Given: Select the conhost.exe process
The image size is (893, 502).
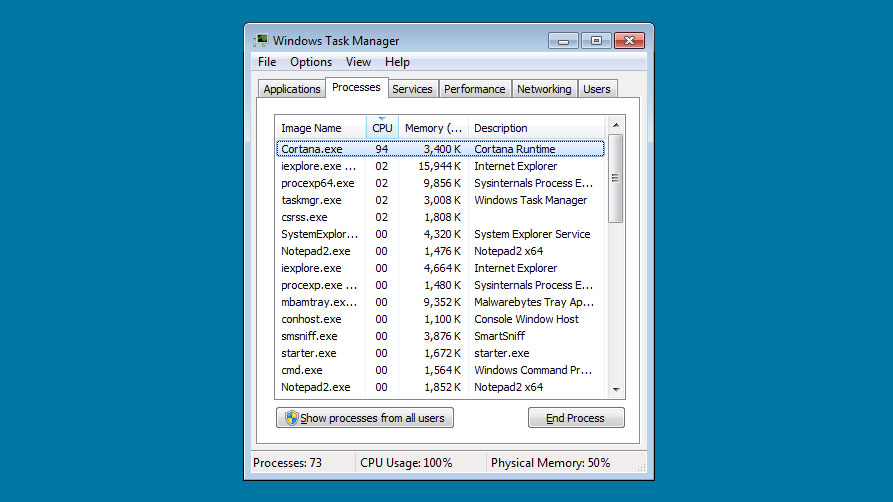Looking at the screenshot, I should point(440,319).
